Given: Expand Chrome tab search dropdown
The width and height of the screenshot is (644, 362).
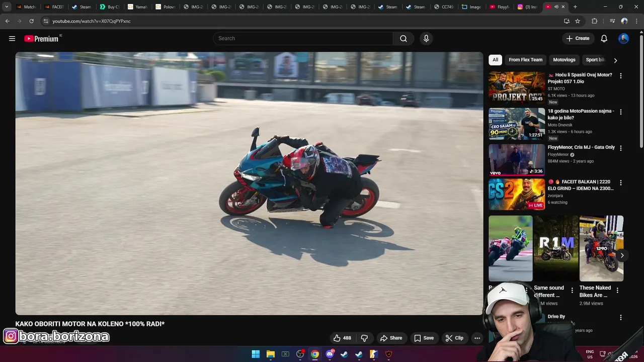Looking at the screenshot, I should click(x=7, y=7).
